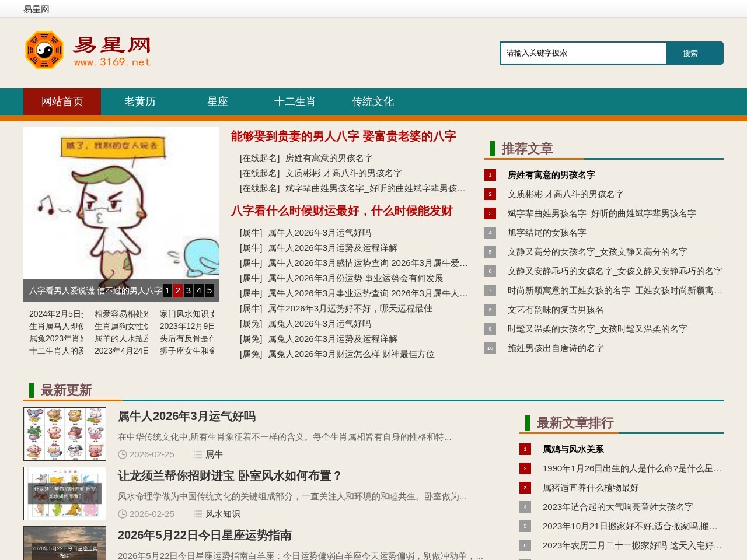Click the green marker before 最新文章排行 heading
The image size is (747, 560).
click(x=528, y=422)
